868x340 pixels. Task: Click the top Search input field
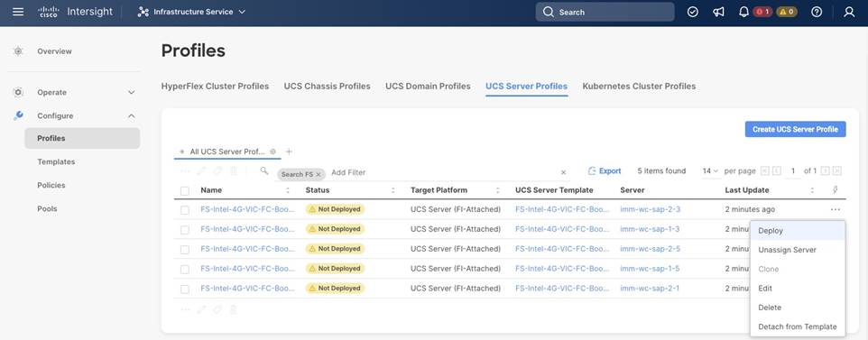605,12
